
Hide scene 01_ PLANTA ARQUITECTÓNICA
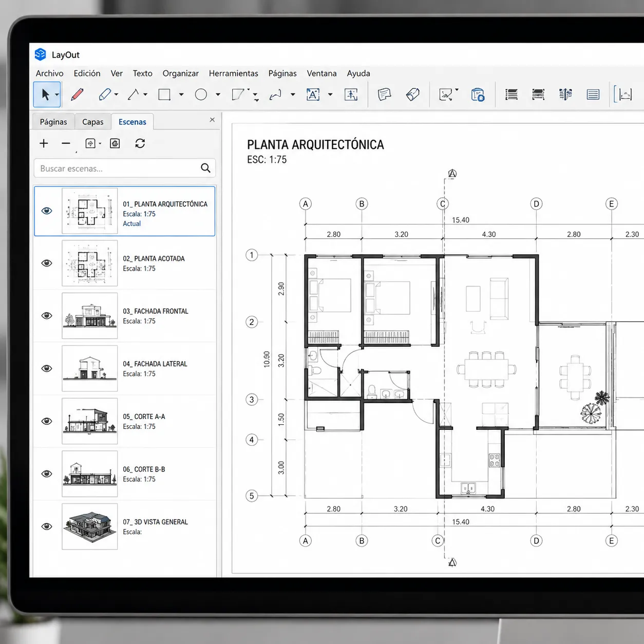[47, 211]
